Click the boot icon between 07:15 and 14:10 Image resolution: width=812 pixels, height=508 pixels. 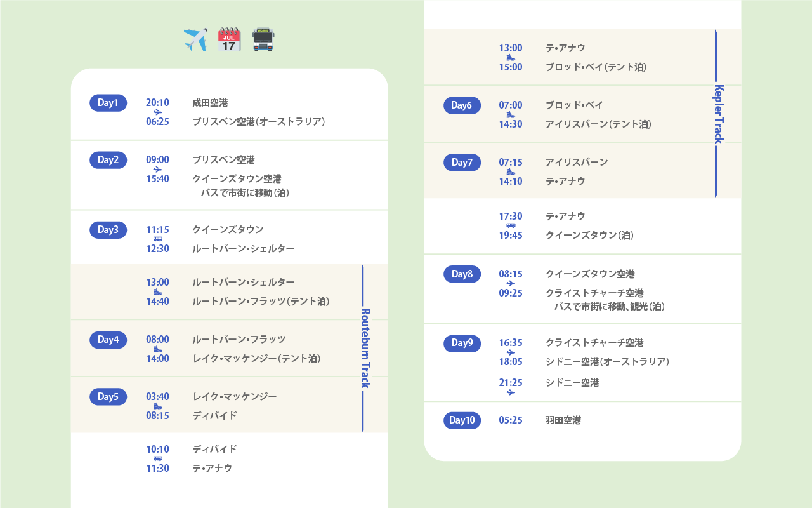511,172
